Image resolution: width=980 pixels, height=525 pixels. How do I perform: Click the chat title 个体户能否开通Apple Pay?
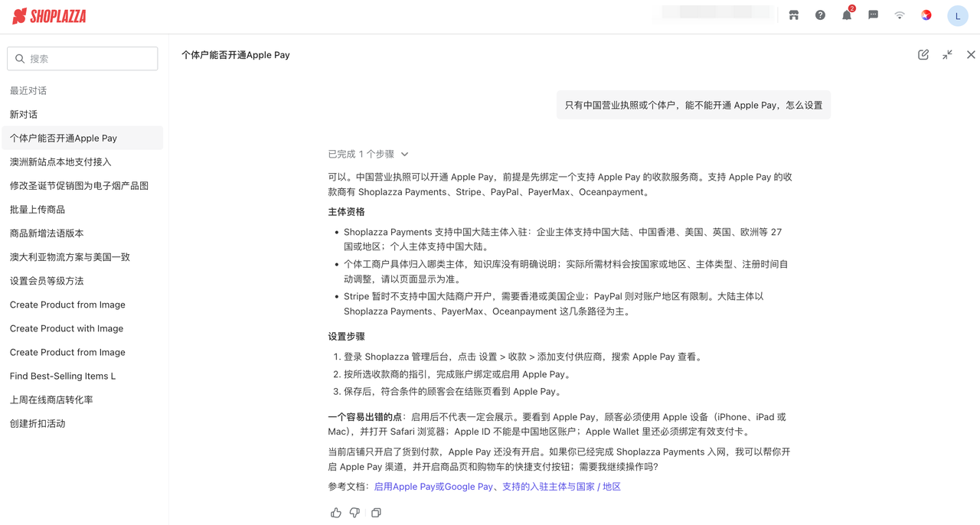[235, 55]
